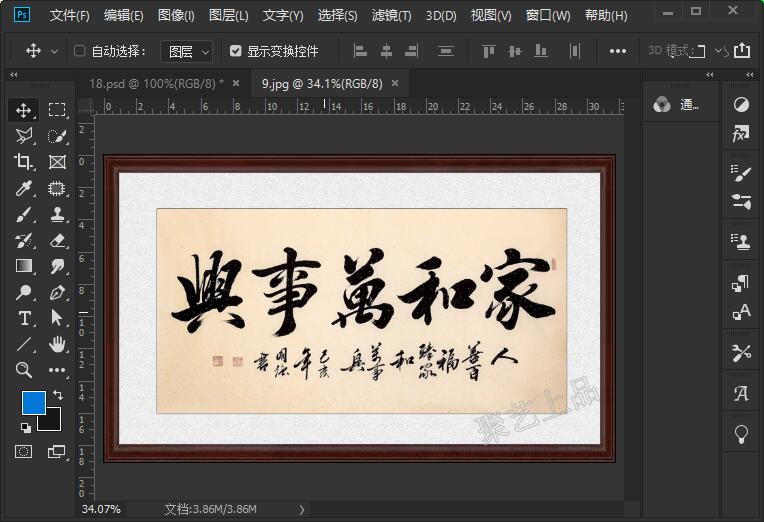This screenshot has height=522, width=764.
Task: Open the 文件(F) menu
Action: tap(69, 16)
